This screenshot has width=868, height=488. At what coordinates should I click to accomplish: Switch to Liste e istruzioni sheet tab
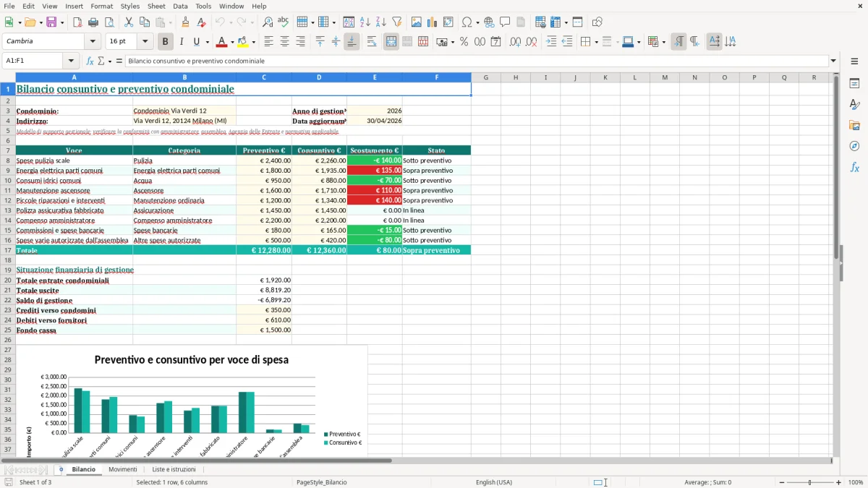pos(174,469)
